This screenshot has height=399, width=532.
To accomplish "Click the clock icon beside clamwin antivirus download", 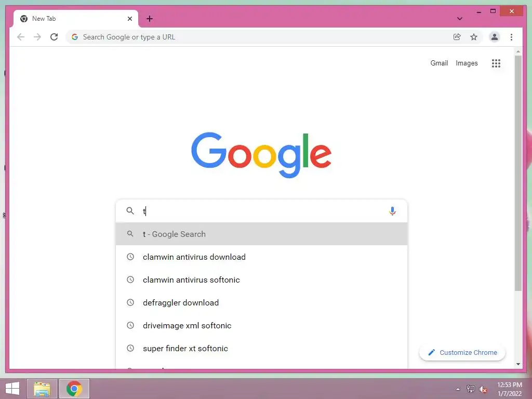I will point(130,257).
